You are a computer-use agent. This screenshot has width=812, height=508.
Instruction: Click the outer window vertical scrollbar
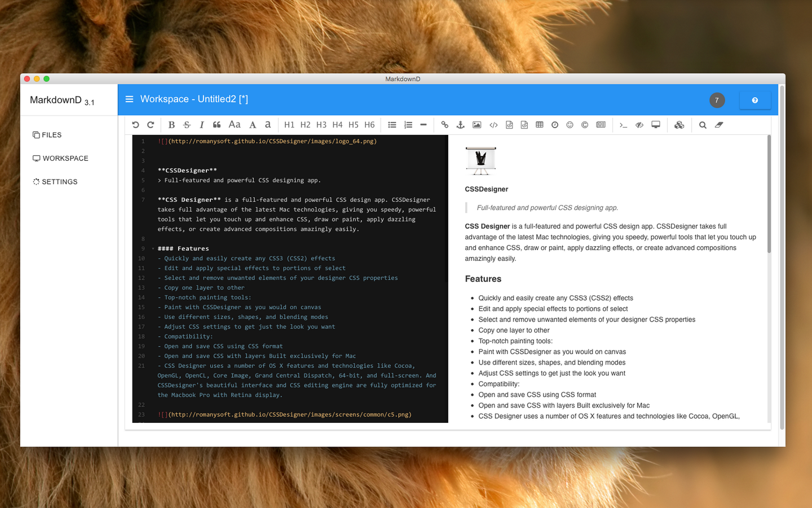(x=782, y=257)
